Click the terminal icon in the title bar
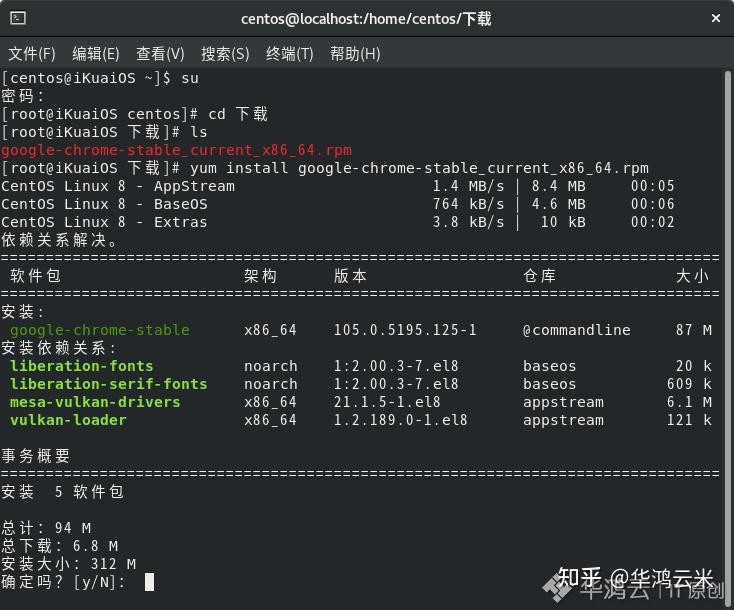The width and height of the screenshot is (734, 610). [18, 18]
